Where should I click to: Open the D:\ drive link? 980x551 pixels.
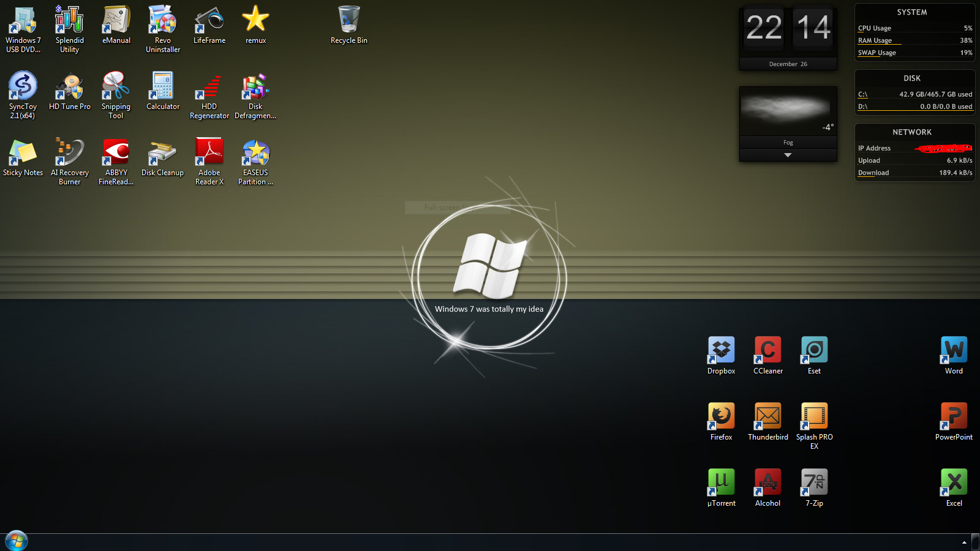[862, 107]
